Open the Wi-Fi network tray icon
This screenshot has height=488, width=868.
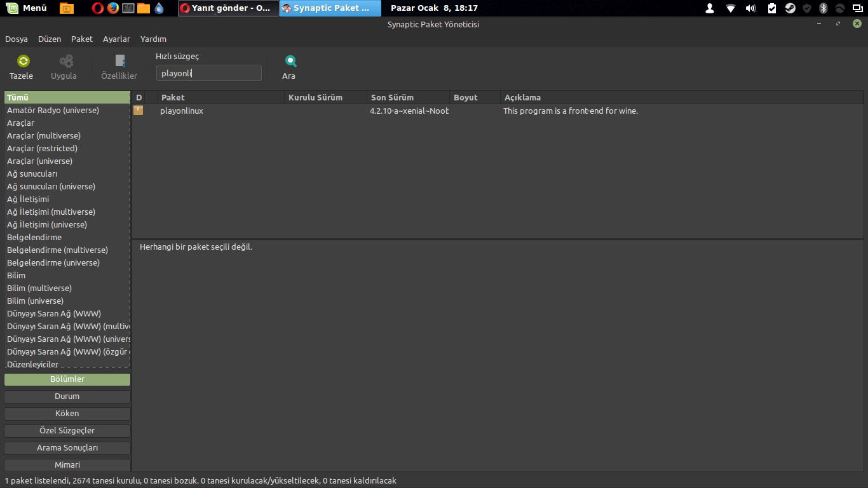[x=731, y=8]
